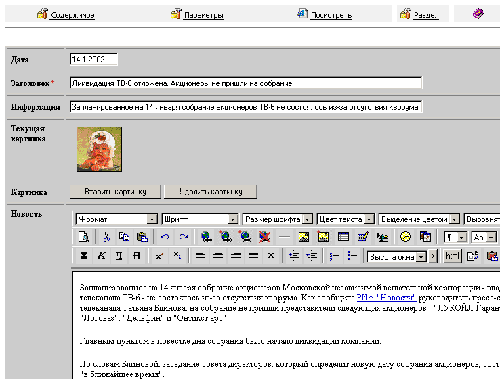Click the Заголовок text input field
Viewport: 500px width, 379px height.
[246, 83]
